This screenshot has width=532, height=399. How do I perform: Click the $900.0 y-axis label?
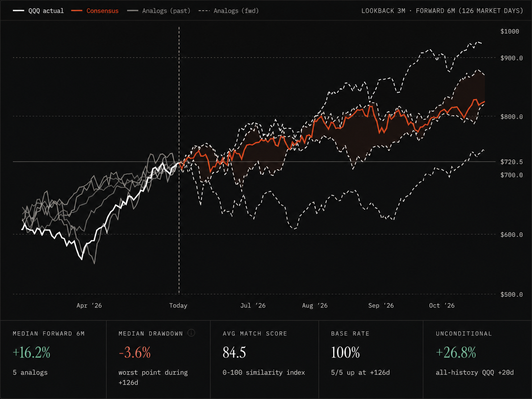(x=511, y=58)
